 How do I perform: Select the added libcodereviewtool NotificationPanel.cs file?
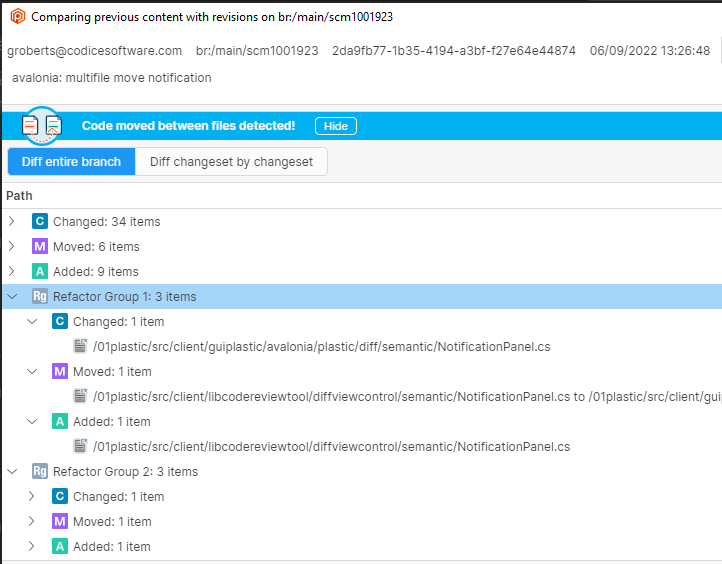331,447
